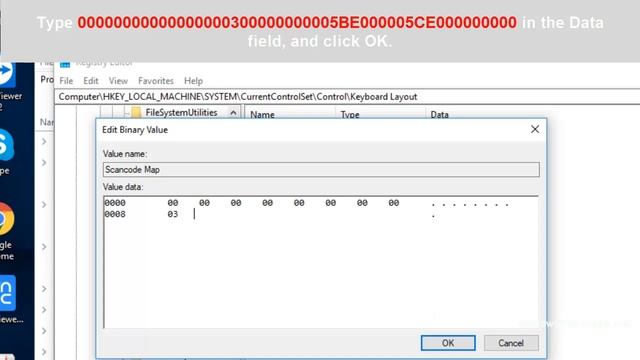
Task: Open Google Chrome from desktop
Action: point(6,219)
